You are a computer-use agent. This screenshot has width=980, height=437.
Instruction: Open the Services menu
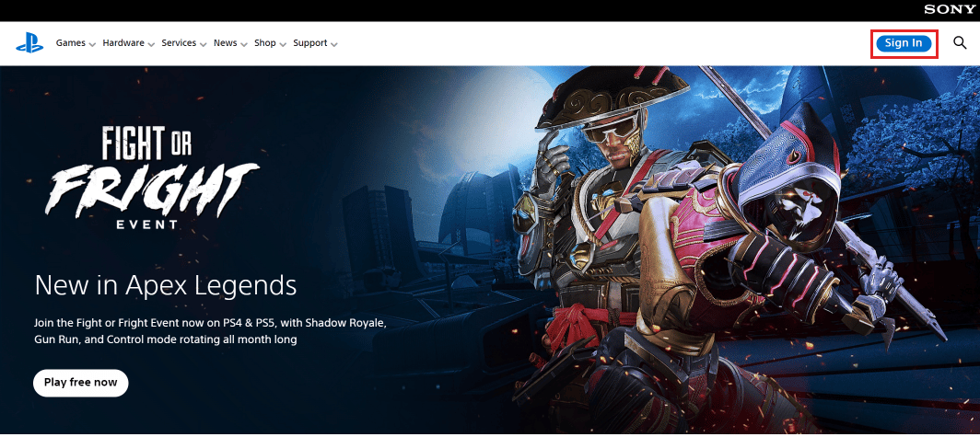pos(179,43)
